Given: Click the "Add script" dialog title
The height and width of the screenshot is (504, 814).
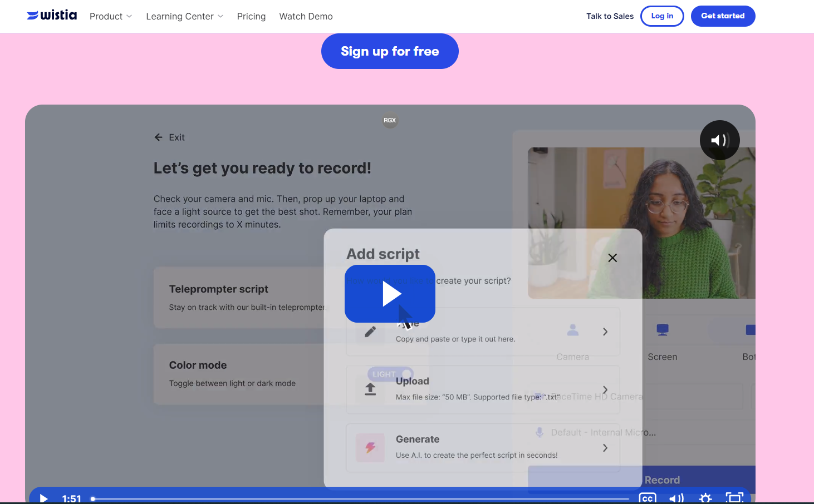Looking at the screenshot, I should 383,254.
